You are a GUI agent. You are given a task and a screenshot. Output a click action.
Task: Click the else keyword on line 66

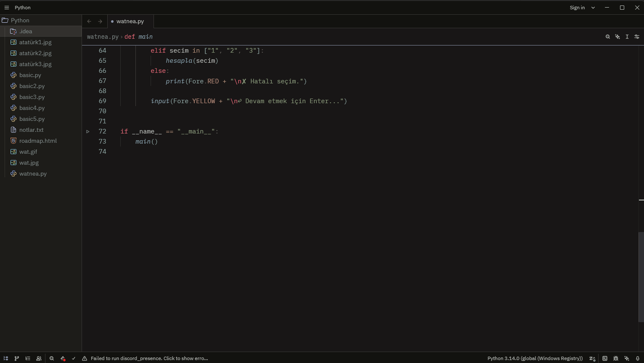click(158, 71)
